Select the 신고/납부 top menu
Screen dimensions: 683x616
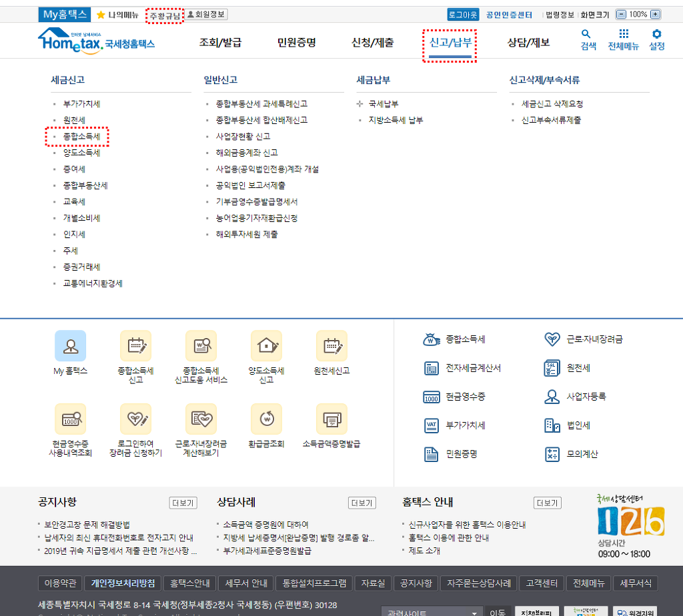450,42
